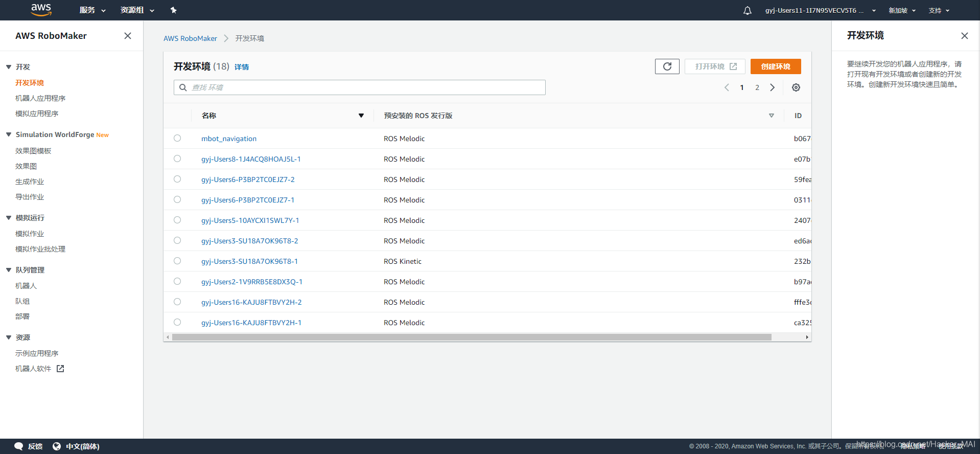Open 队组 in sidebar
The width and height of the screenshot is (980, 454).
click(22, 301)
